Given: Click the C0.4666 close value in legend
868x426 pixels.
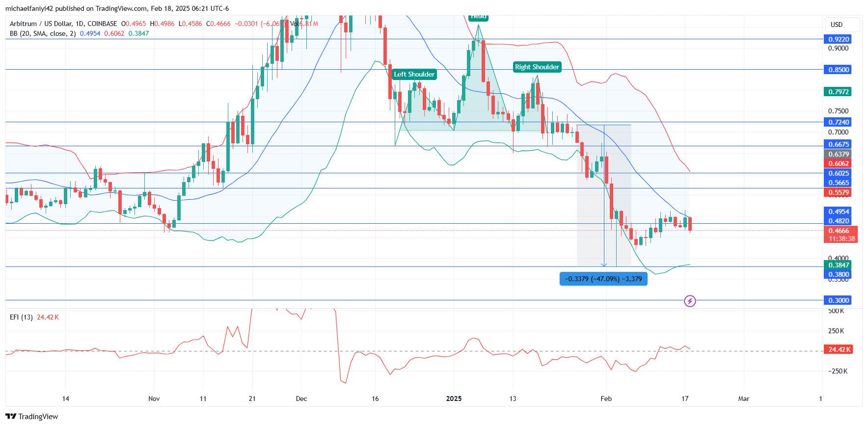Looking at the screenshot, I should coord(218,24).
